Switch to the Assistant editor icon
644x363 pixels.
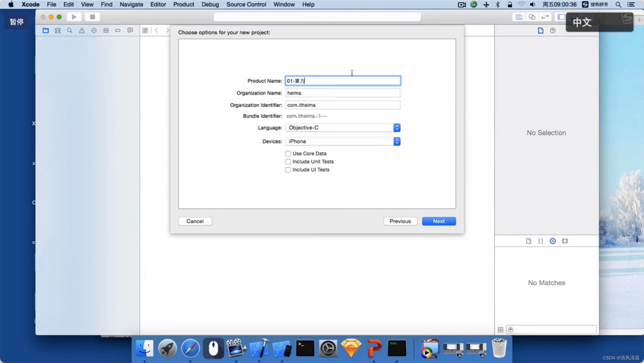(532, 17)
